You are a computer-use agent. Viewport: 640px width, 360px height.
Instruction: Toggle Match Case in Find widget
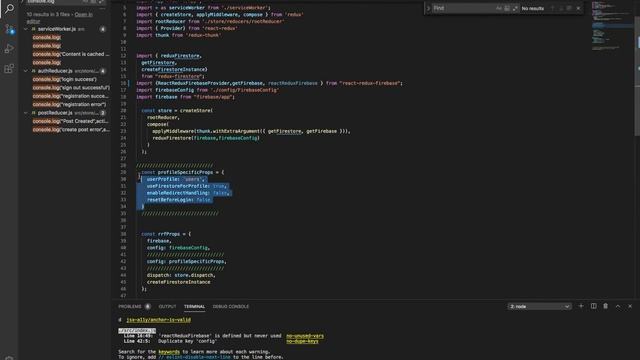pyautogui.click(x=499, y=8)
